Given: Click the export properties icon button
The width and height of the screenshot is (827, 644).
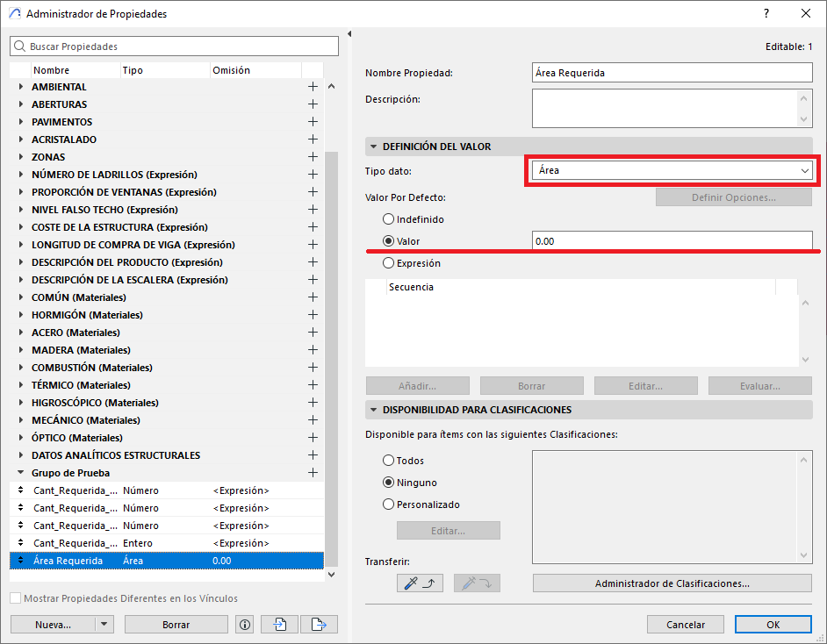Looking at the screenshot, I should pyautogui.click(x=319, y=625).
